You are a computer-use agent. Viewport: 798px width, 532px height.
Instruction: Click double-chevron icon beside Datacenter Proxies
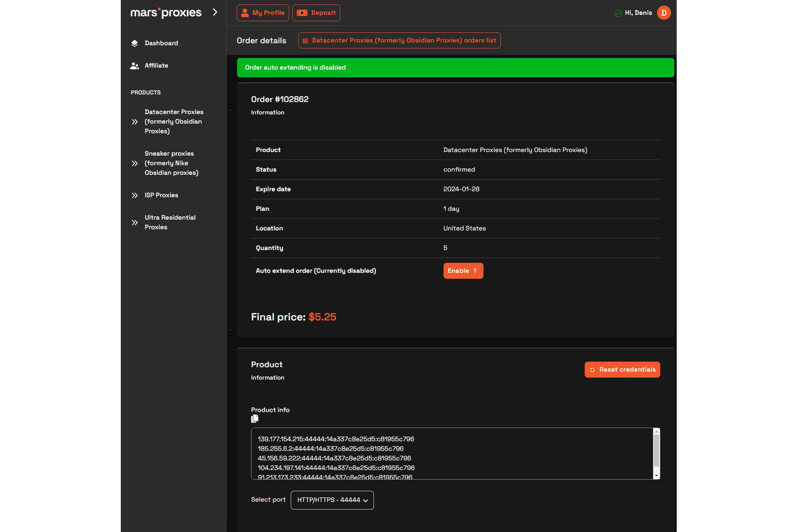135,122
